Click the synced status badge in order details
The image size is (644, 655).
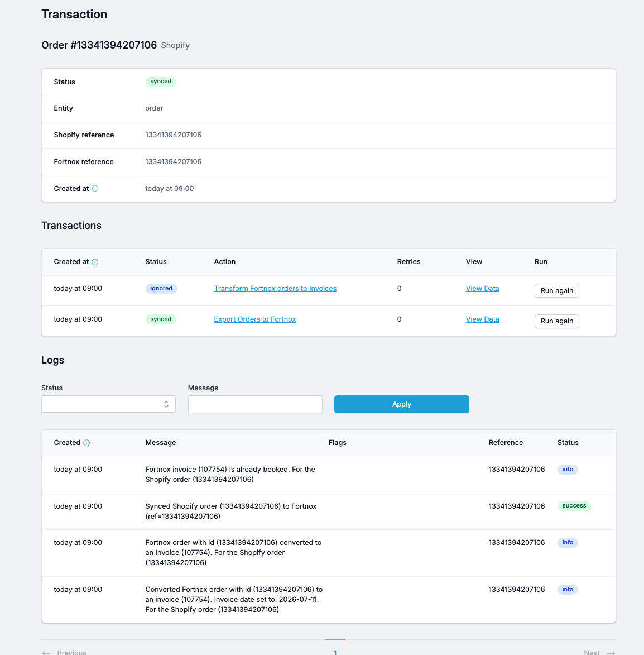(x=161, y=82)
